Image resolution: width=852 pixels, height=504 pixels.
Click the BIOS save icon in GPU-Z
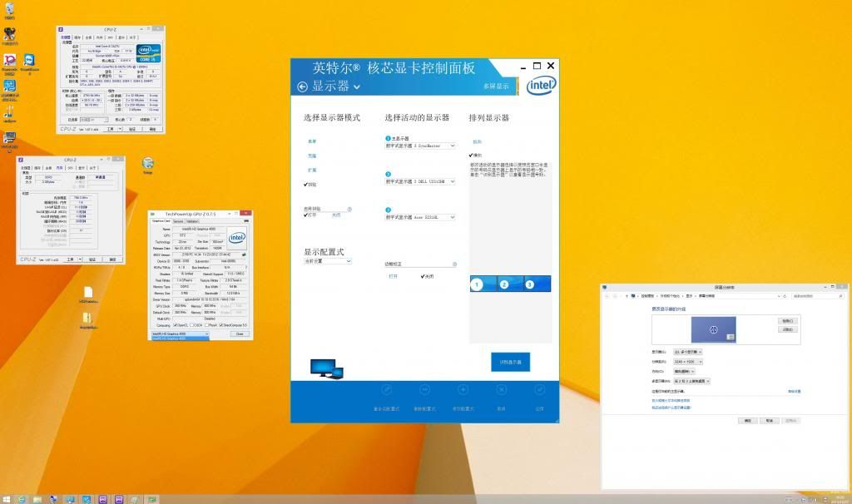point(244,254)
